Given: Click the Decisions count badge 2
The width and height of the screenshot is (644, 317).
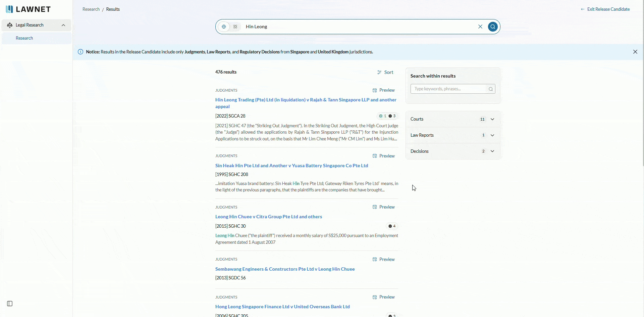Looking at the screenshot, I should coord(483,151).
